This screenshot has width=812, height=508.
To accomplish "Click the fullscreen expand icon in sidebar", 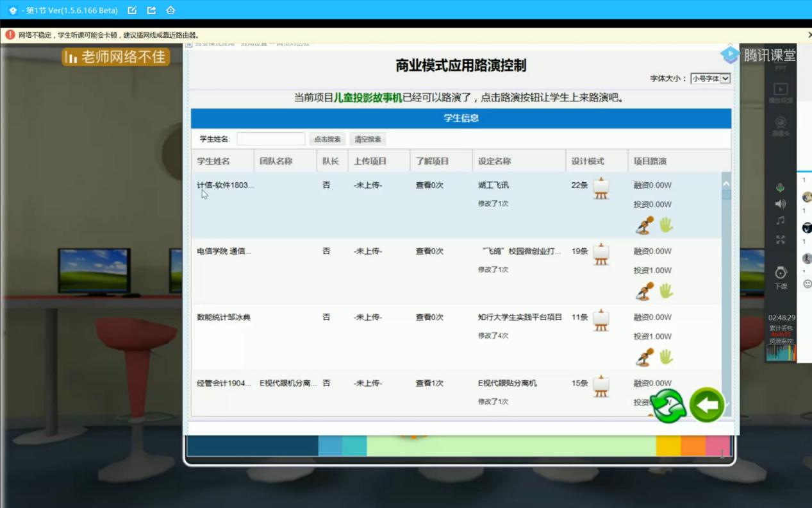I will point(780,239).
